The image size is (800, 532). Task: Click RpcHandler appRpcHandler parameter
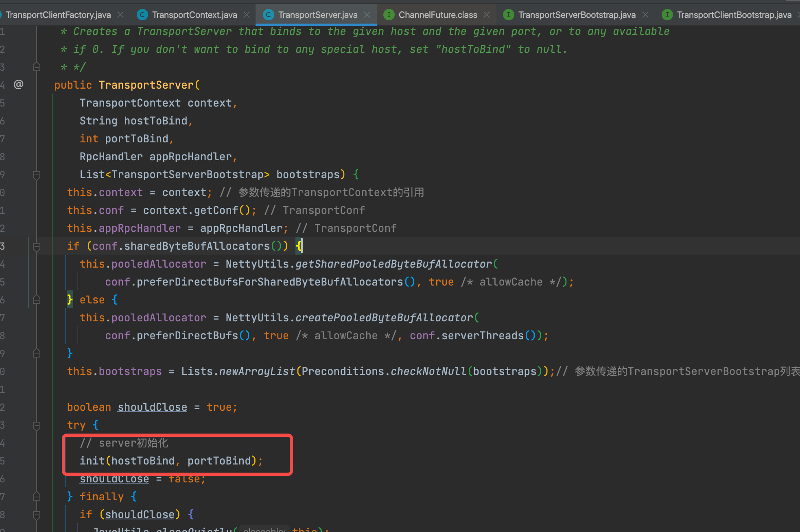(156, 157)
